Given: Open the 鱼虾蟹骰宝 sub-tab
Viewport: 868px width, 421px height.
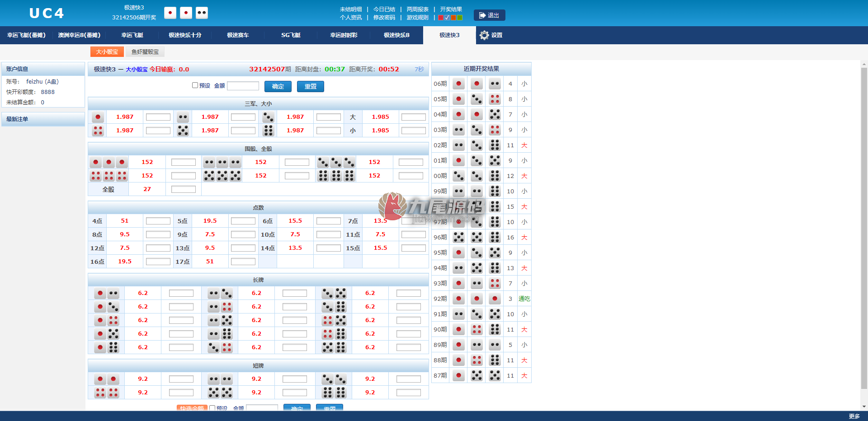Looking at the screenshot, I should tap(145, 52).
